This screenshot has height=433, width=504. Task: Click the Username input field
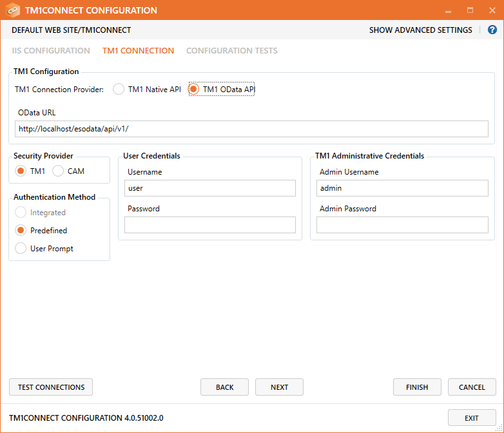coord(210,188)
